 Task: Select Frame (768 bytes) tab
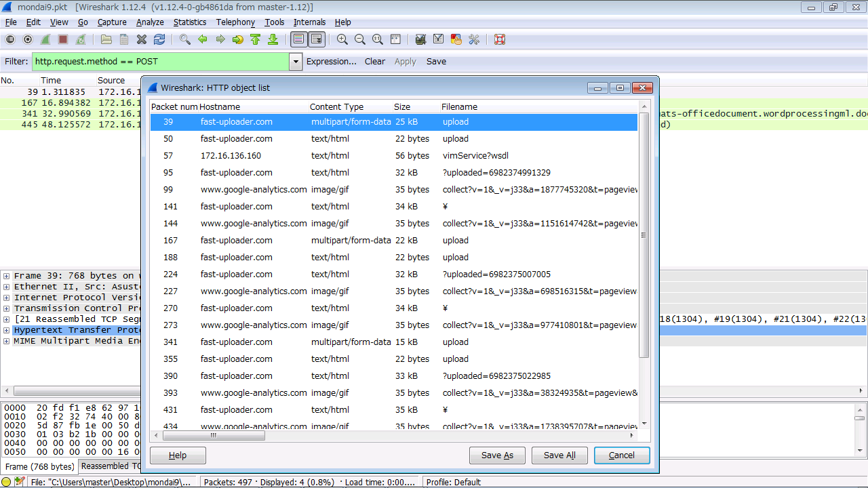tap(39, 466)
